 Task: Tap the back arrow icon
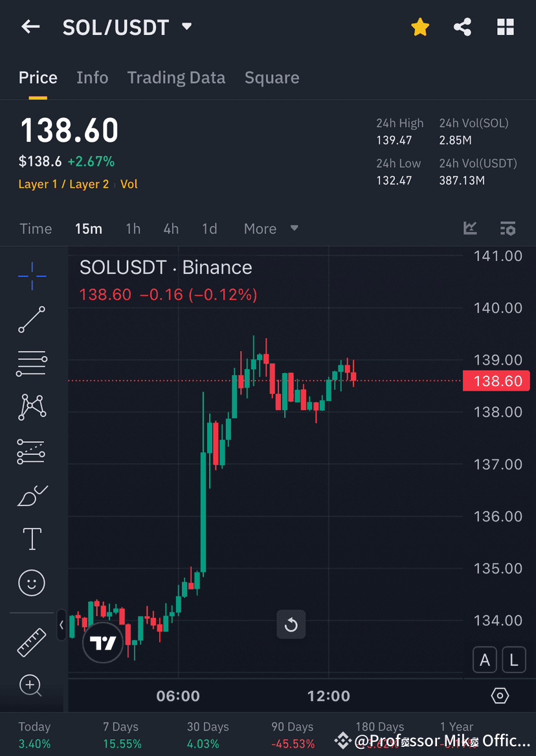pos(30,27)
